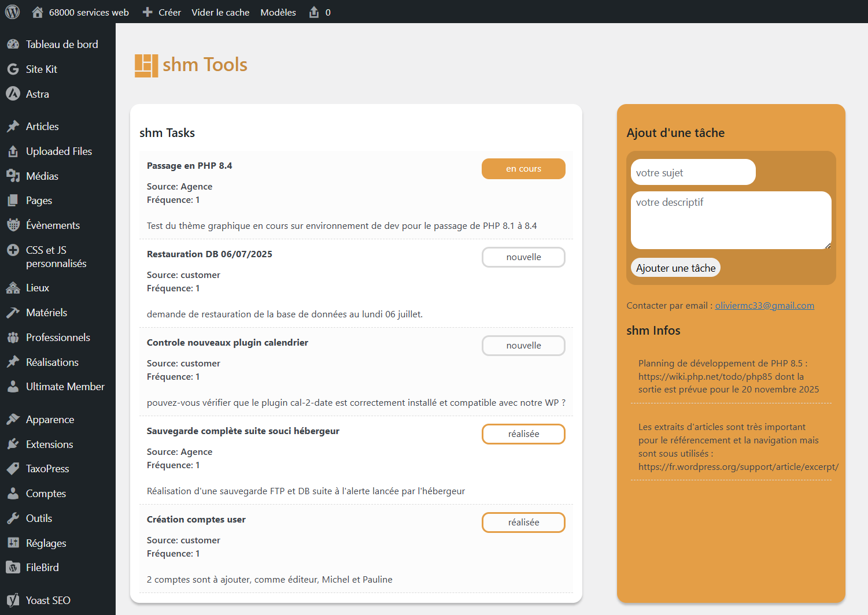
Task: Open the Créer menu in admin bar
Action: tap(162, 12)
